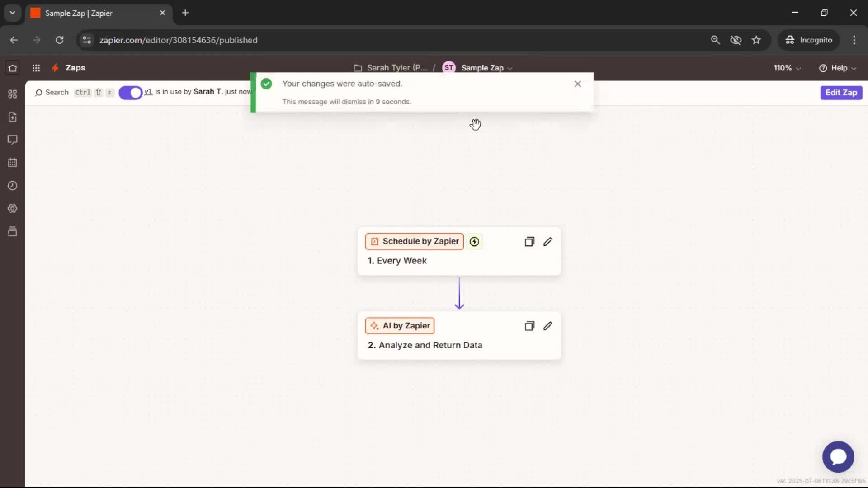Open the dashboard tiles icon in left sidebar
This screenshot has width=868, height=488.
13,94
